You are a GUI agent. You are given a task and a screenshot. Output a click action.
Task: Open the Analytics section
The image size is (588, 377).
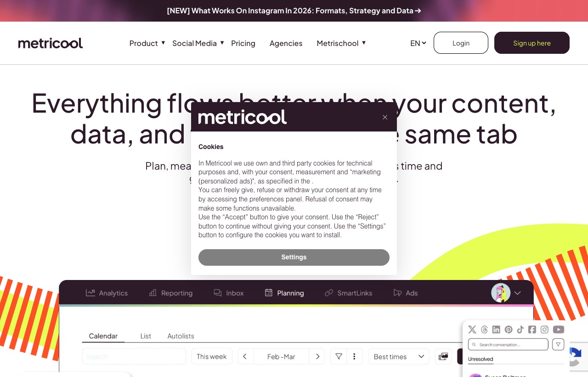107,293
